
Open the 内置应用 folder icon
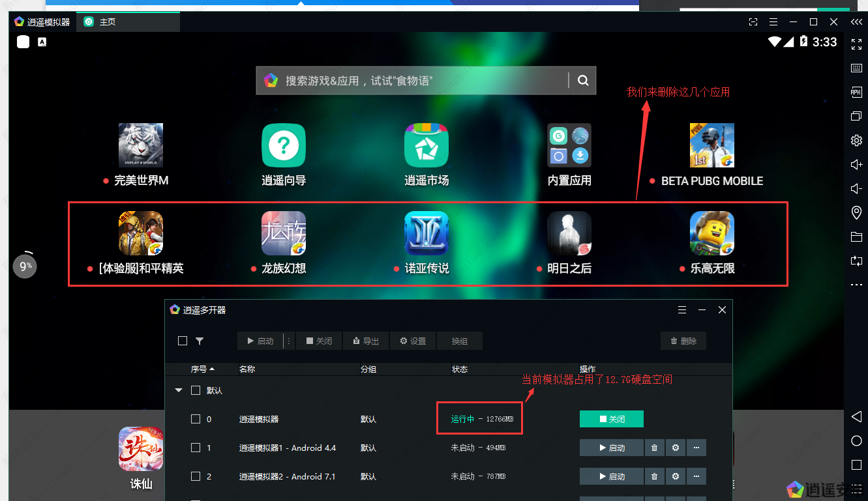click(x=569, y=145)
